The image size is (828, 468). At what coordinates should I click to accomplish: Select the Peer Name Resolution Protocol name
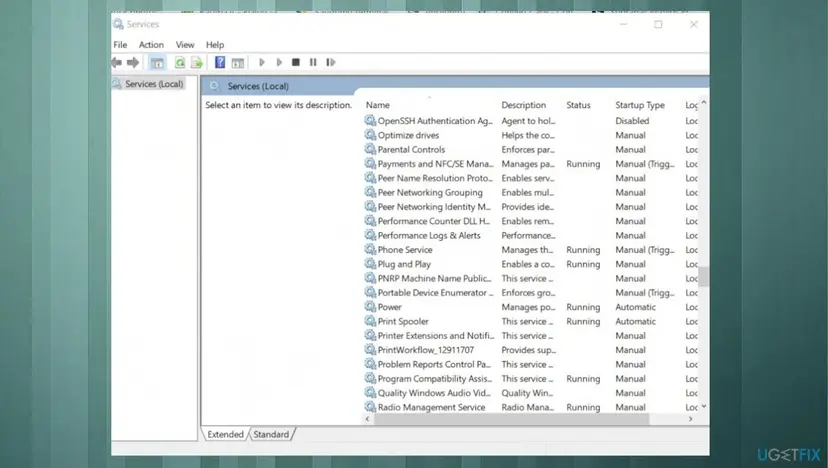point(435,178)
